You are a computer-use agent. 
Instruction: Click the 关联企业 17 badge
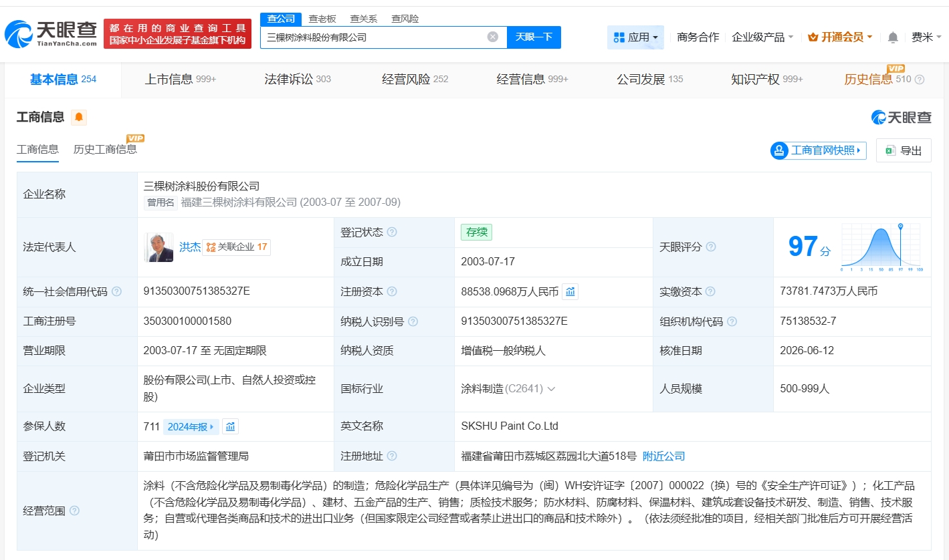pos(237,247)
